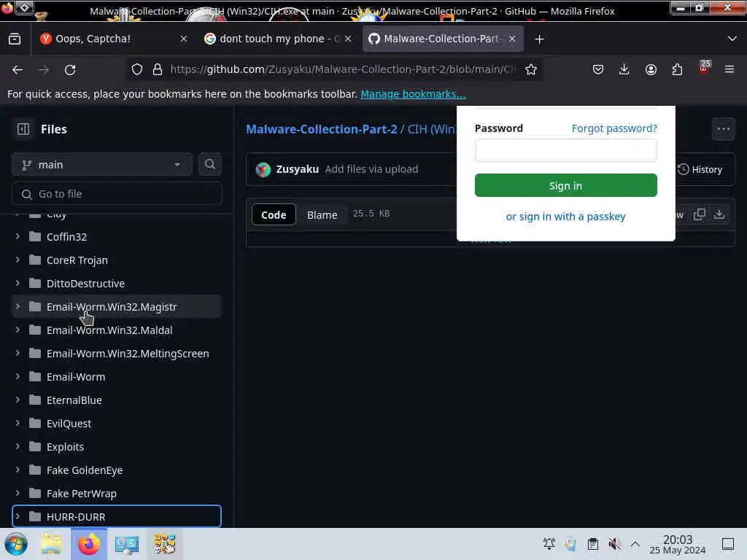The image size is (747, 560).
Task: Click the green Sign in button
Action: pos(565,185)
